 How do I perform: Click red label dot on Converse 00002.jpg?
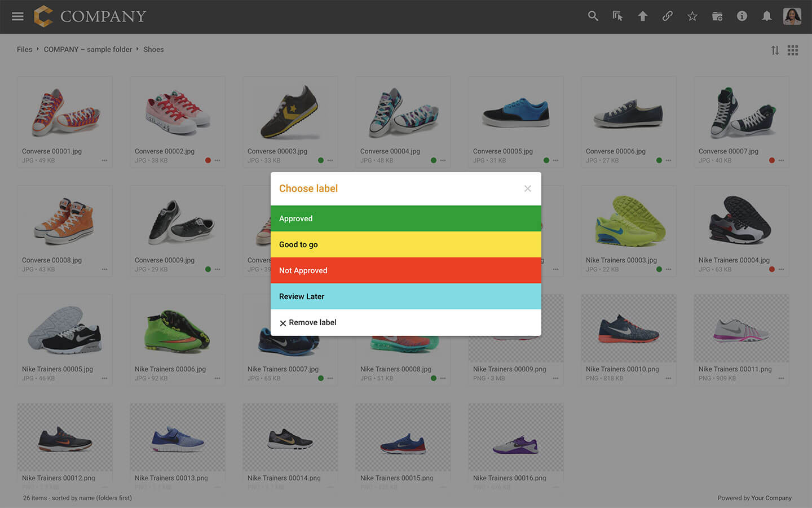pos(208,160)
